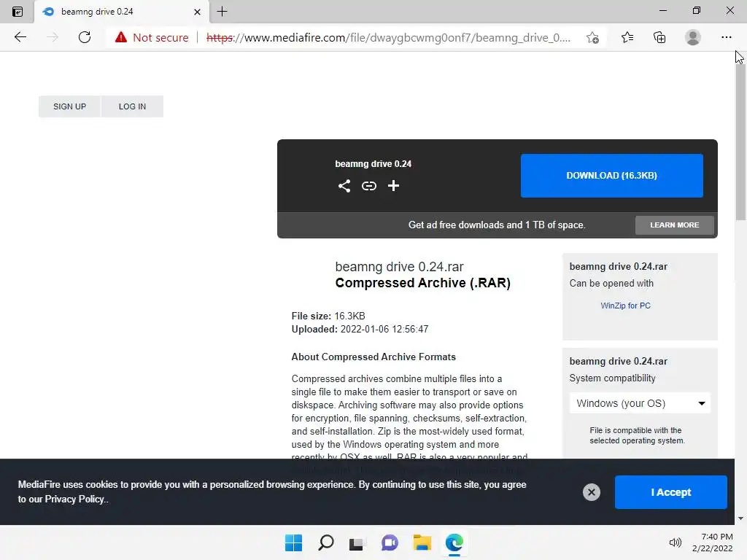Open the Not secure warning indicator
Image resolution: width=747 pixels, height=560 pixels.
pyautogui.click(x=152, y=38)
